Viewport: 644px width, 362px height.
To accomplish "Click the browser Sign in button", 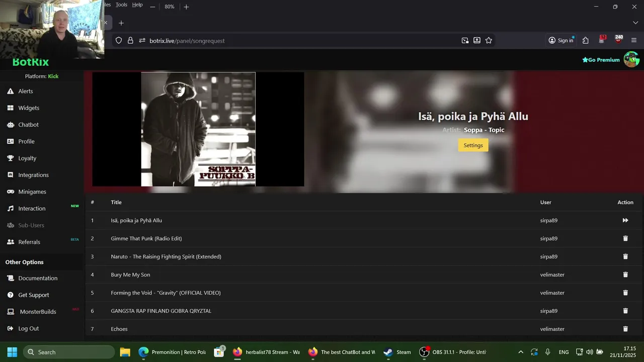I will coord(561,41).
